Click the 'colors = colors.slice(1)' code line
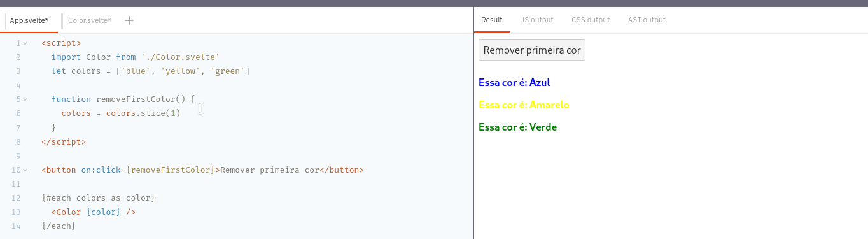Viewport: 868px width, 239px height. 121,113
